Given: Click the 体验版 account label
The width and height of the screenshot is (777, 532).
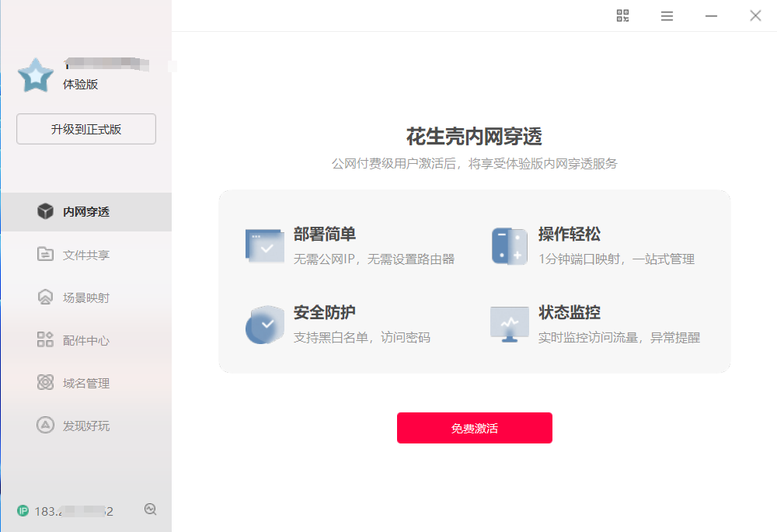Looking at the screenshot, I should tap(80, 84).
